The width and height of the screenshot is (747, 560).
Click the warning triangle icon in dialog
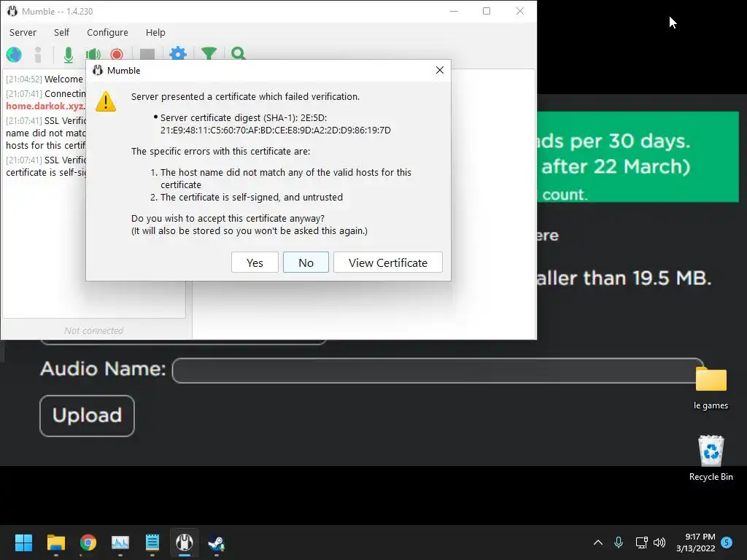(x=106, y=101)
